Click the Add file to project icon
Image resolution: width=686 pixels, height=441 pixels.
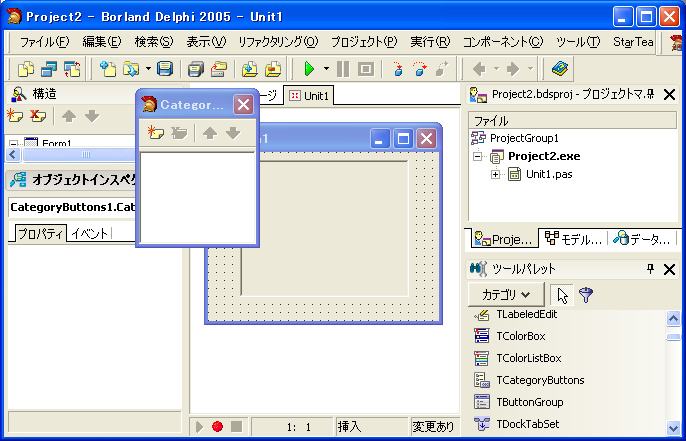(250, 69)
